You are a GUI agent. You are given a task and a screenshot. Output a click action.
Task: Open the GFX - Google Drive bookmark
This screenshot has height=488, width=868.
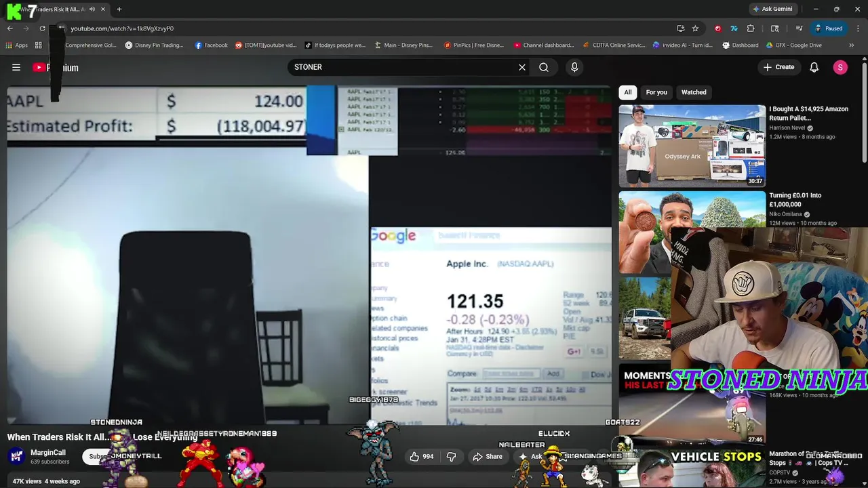click(793, 45)
